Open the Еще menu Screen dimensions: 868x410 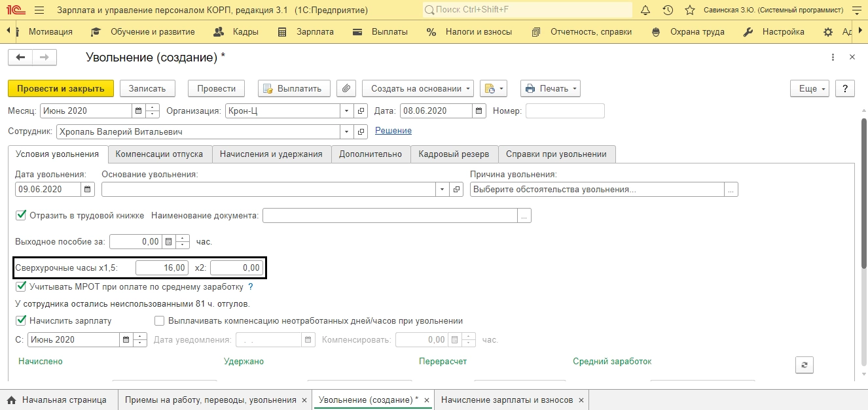coord(810,88)
